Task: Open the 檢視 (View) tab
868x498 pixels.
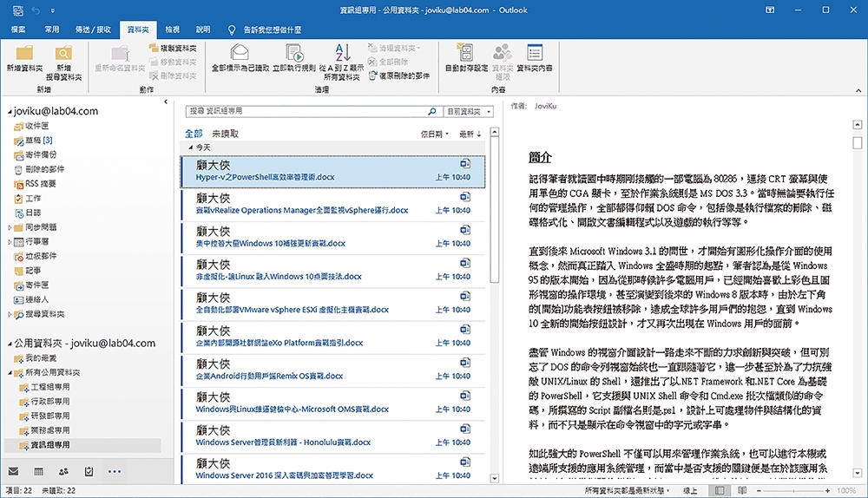Action: pos(172,29)
